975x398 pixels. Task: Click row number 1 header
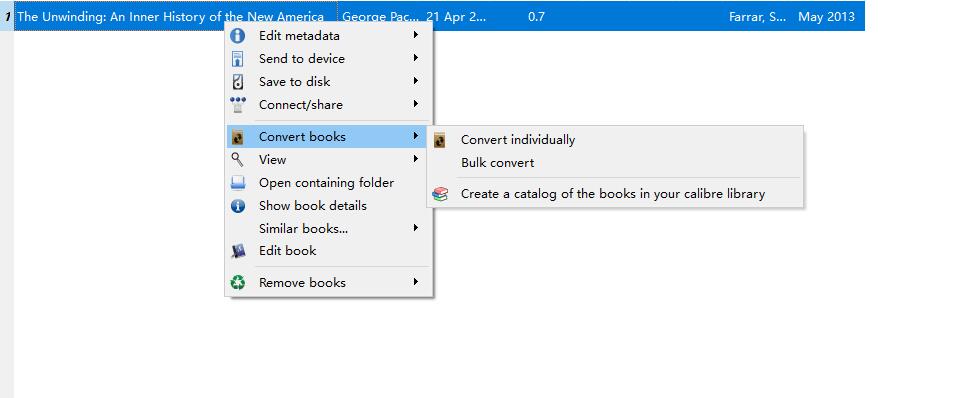tap(7, 16)
